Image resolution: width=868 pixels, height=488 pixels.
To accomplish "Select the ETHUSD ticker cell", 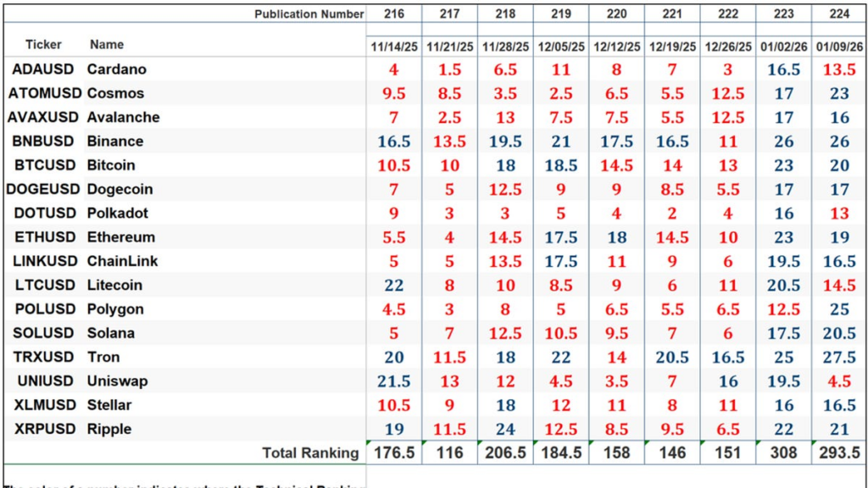I will coord(46,237).
